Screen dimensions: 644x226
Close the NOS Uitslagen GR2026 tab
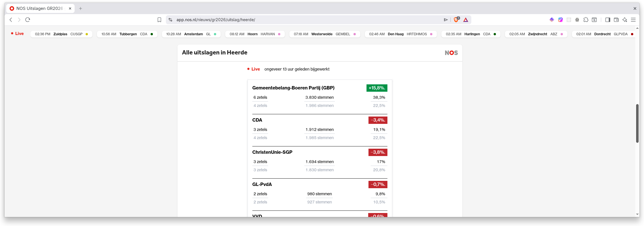70,8
